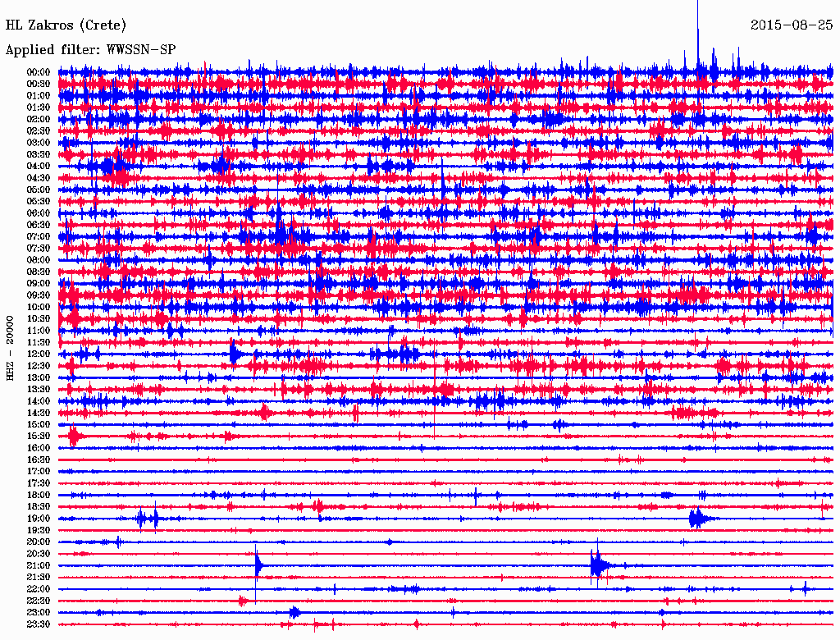Select the 11:00 time label
Screen dimensions: 840x640
(x=39, y=331)
